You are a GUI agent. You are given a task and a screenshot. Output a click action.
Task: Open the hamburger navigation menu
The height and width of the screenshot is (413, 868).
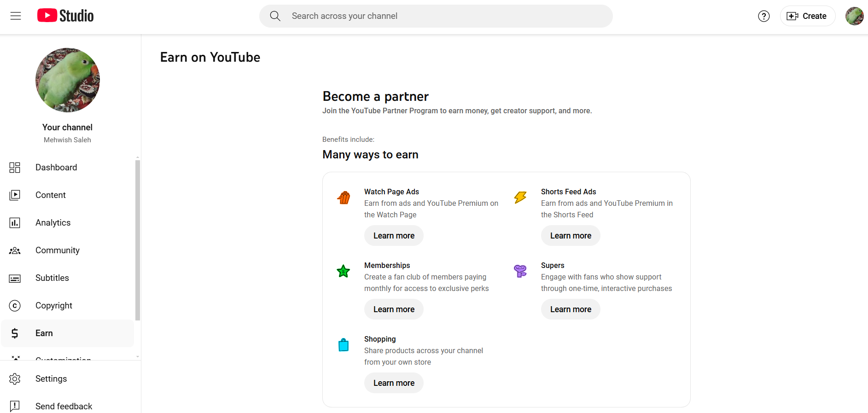[16, 16]
